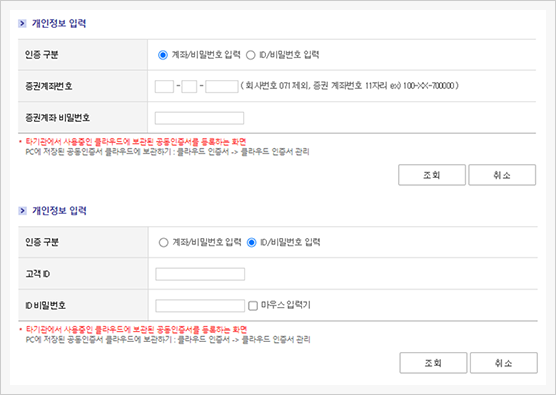Image resolution: width=556 pixels, height=395 pixels.
Task: Click the 조회 button in the top form
Action: tap(432, 175)
